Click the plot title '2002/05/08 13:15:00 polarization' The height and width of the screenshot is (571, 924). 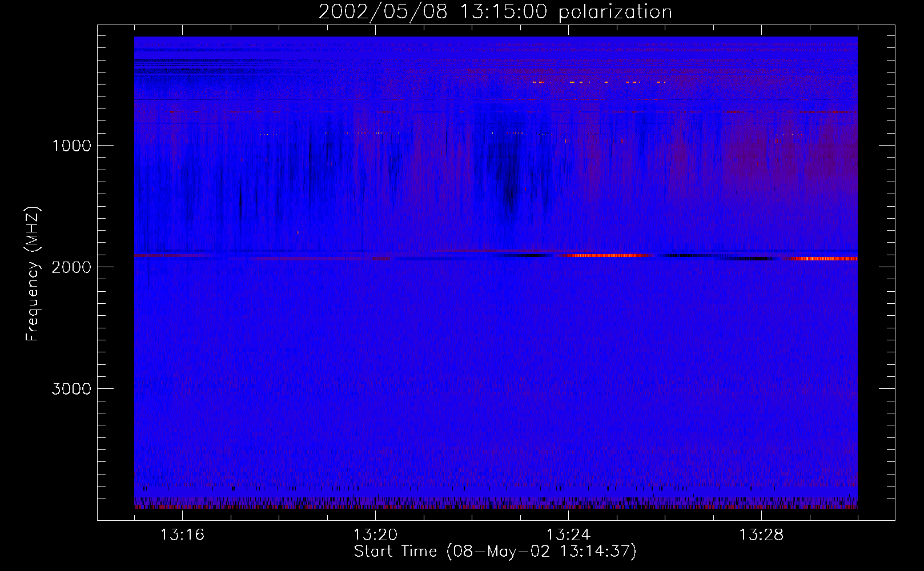[x=495, y=11]
